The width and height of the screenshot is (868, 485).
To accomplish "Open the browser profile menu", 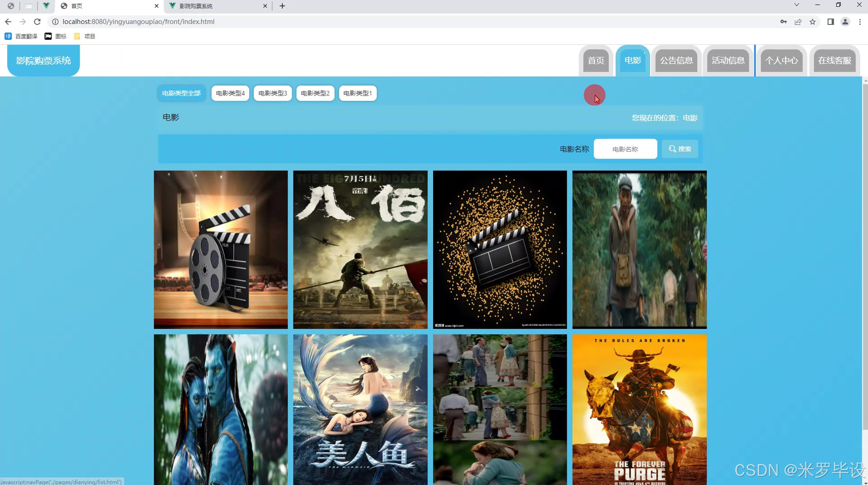I will pyautogui.click(x=845, y=22).
